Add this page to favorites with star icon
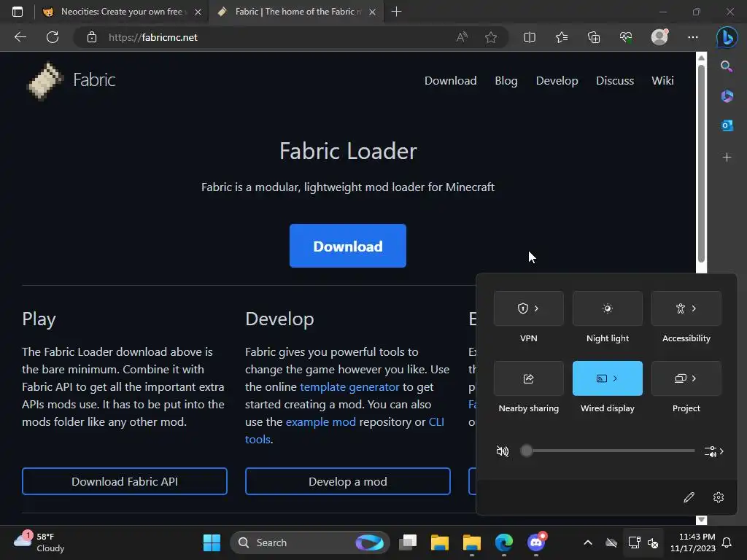Image resolution: width=747 pixels, height=560 pixels. coord(491,37)
